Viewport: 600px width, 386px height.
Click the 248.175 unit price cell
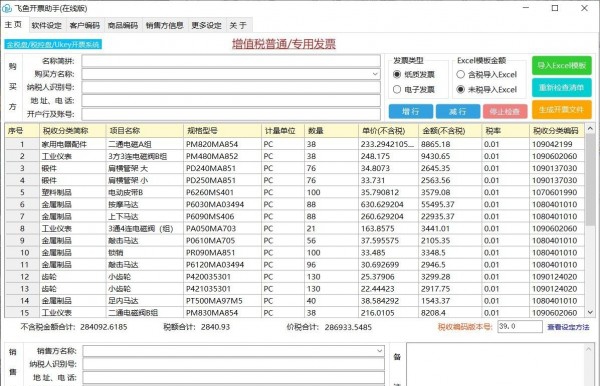pyautogui.click(x=388, y=156)
